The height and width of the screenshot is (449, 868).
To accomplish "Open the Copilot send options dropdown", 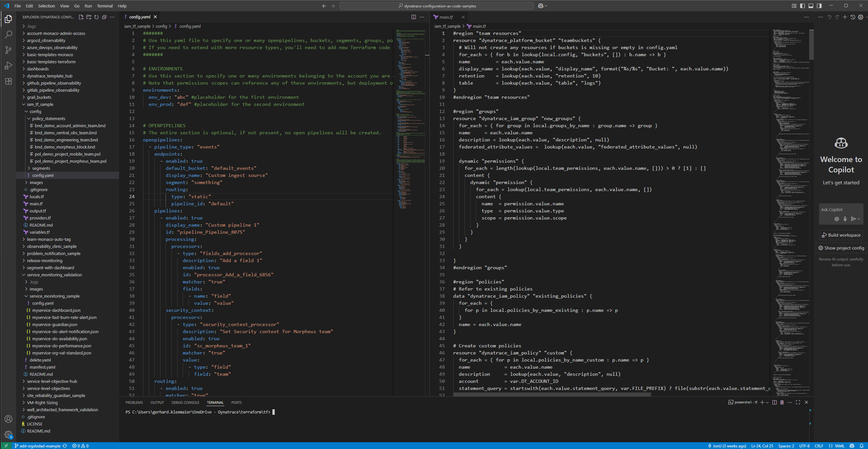I will [x=859, y=219].
